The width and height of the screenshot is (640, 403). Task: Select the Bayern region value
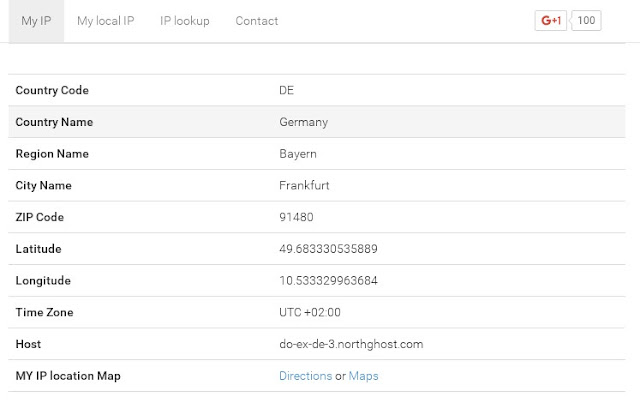point(298,154)
